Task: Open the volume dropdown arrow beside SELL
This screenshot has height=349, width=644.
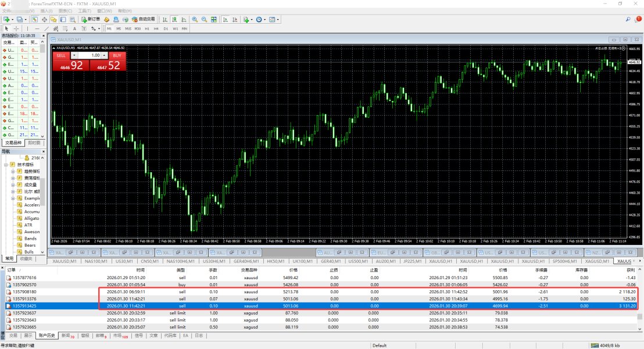Action: pyautogui.click(x=74, y=55)
